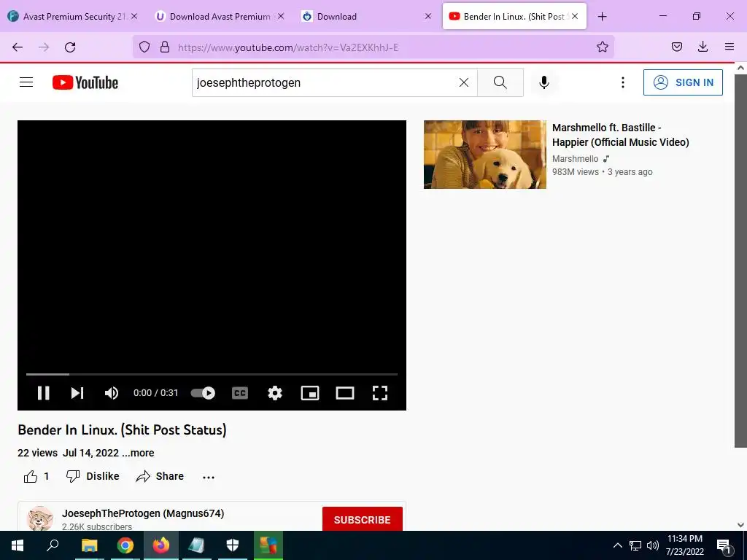Open system volume control in tray
Screen dimensions: 747x560
pos(653,545)
